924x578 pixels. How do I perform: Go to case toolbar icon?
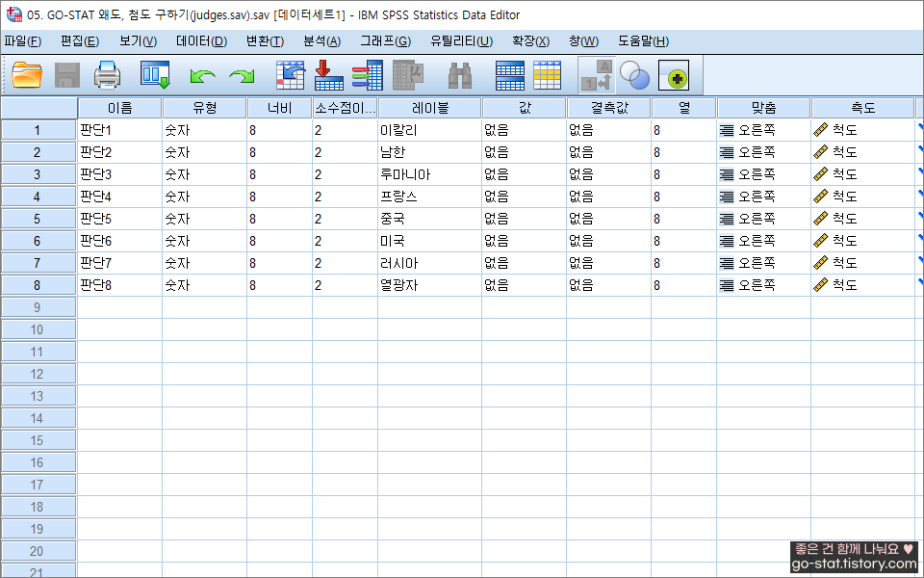tap(291, 75)
